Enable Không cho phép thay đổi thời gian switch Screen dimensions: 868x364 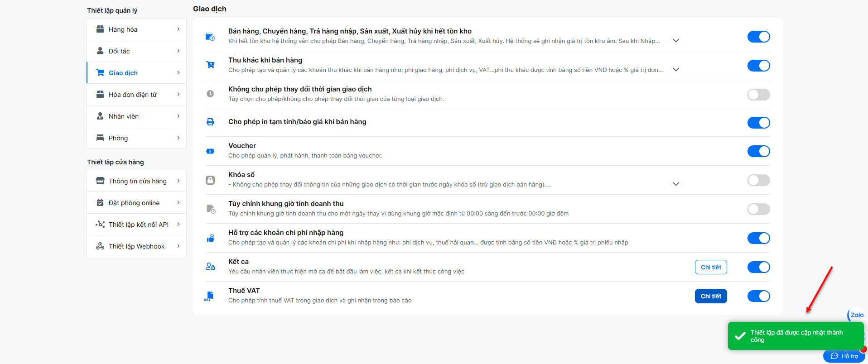[x=759, y=95]
